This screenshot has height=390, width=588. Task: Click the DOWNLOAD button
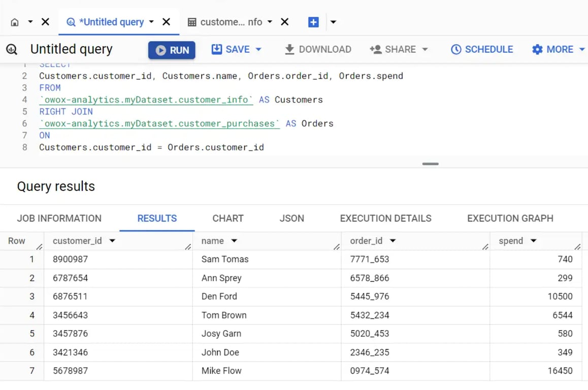pos(318,49)
